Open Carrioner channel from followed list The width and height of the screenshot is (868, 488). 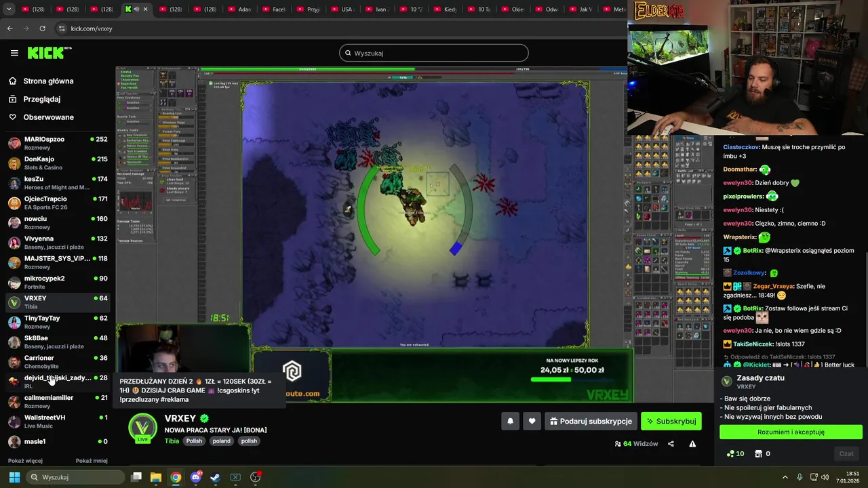pos(58,362)
